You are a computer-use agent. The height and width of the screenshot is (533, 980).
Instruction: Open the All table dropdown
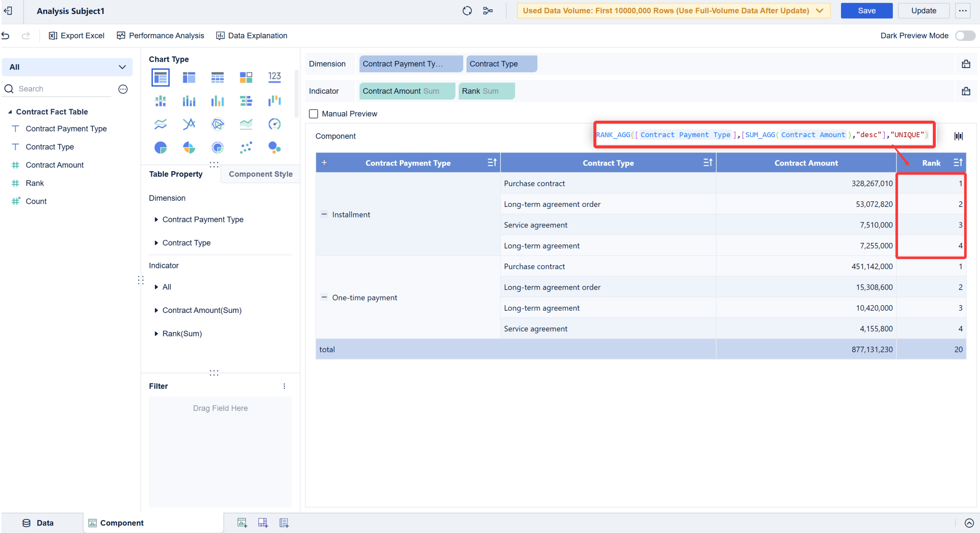(67, 67)
